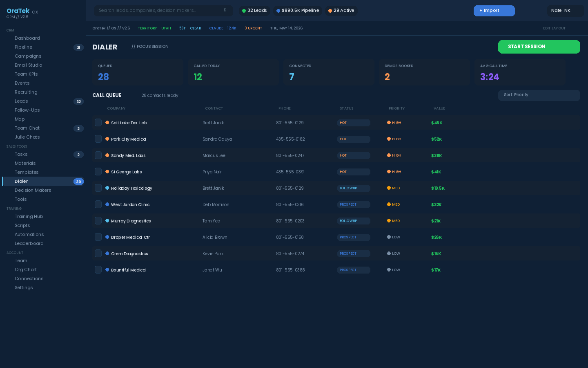
Task: Tick the checkbox for Salt Lake Tox. Lab
Action: click(x=98, y=123)
